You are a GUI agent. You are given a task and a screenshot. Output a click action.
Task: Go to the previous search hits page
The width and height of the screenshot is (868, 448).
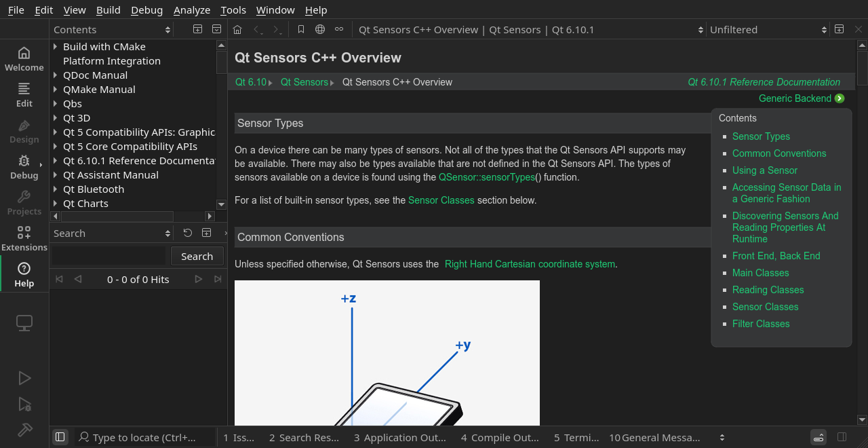(78, 279)
